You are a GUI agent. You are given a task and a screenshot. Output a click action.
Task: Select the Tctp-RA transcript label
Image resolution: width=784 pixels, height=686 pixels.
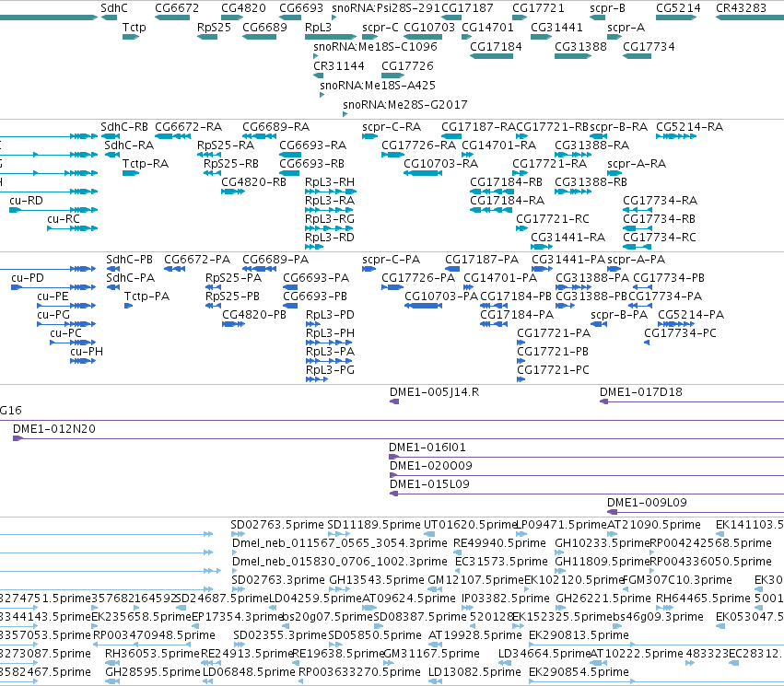[146, 164]
